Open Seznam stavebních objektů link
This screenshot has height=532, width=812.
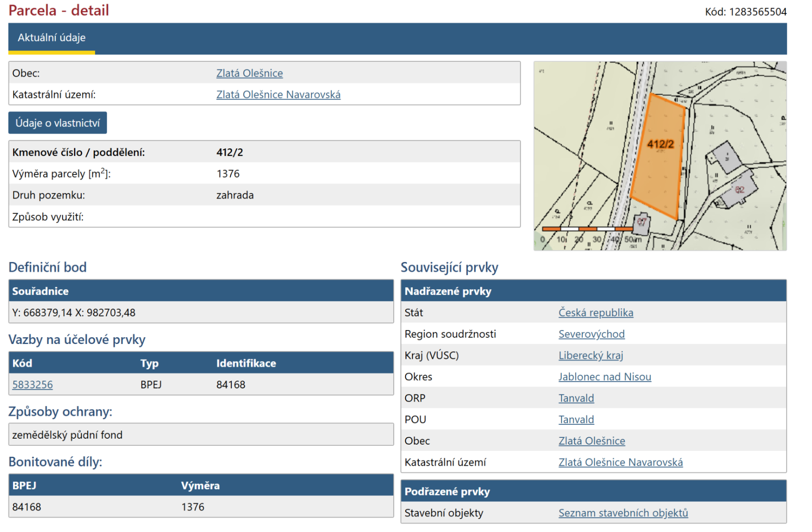click(623, 513)
